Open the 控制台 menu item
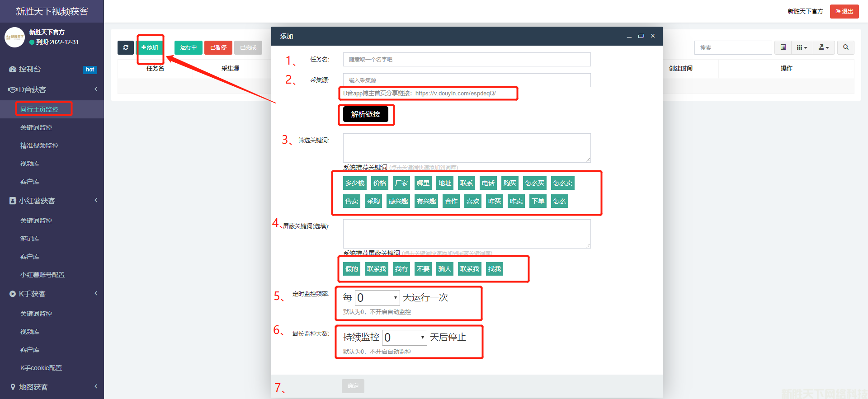The height and width of the screenshot is (399, 868). tap(30, 69)
